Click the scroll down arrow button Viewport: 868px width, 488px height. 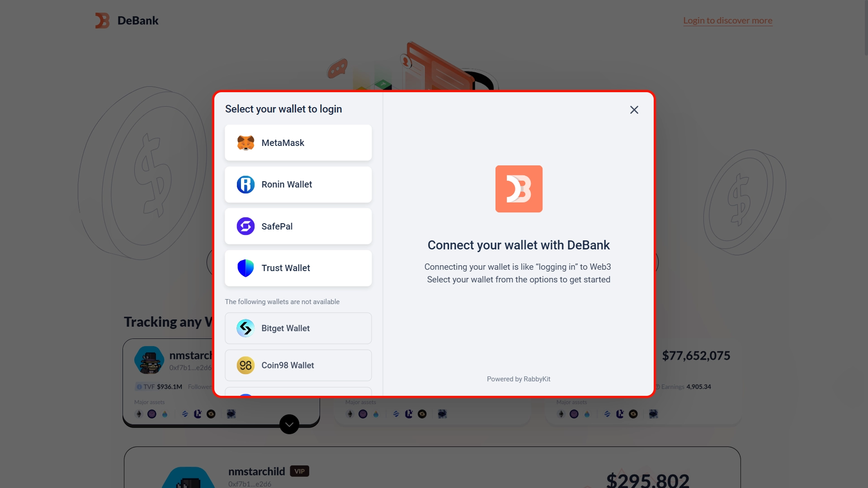(289, 424)
